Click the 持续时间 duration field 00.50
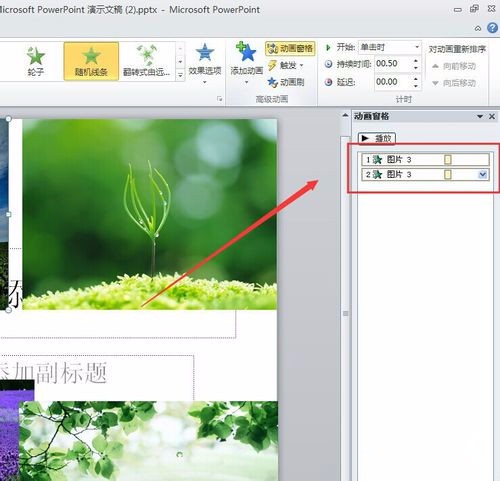The height and width of the screenshot is (481, 500). coord(393,64)
